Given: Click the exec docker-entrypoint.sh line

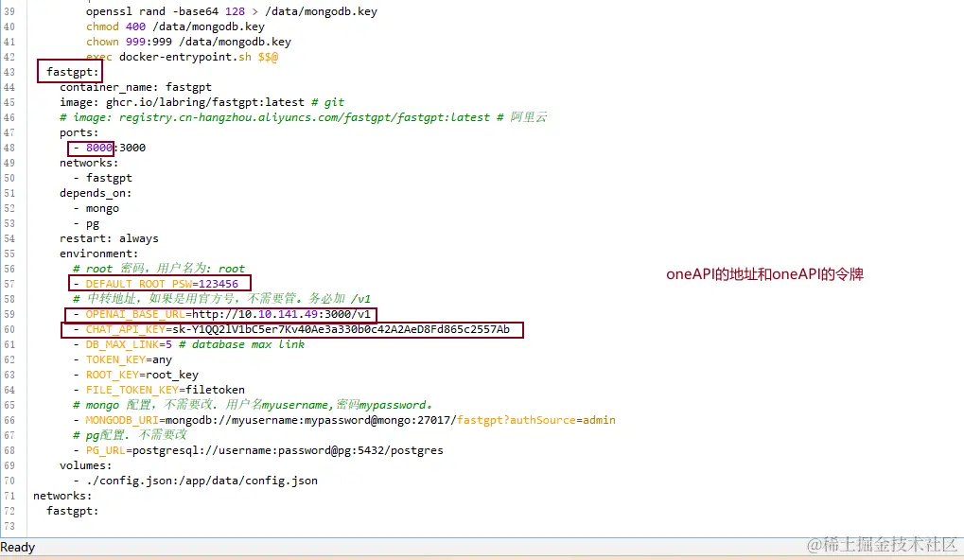Looking at the screenshot, I should (182, 57).
